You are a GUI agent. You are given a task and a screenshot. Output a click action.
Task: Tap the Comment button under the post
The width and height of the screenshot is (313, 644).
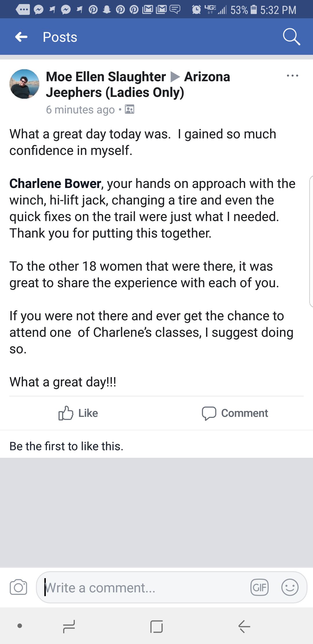[x=235, y=413]
